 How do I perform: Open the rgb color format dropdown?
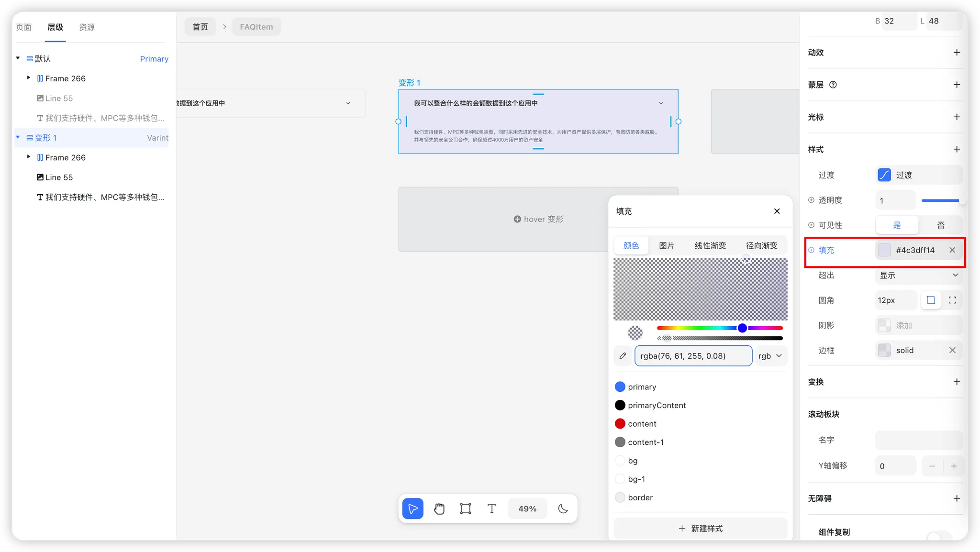tap(770, 356)
